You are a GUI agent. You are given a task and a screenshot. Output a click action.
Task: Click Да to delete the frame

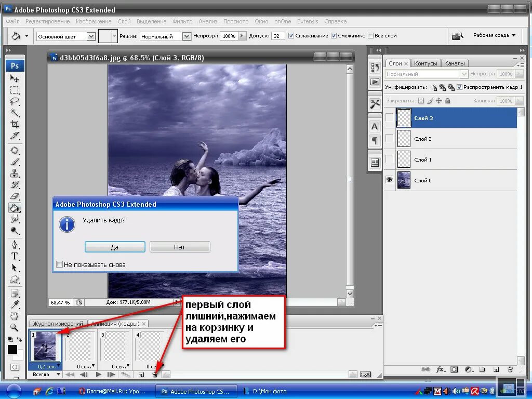(115, 247)
